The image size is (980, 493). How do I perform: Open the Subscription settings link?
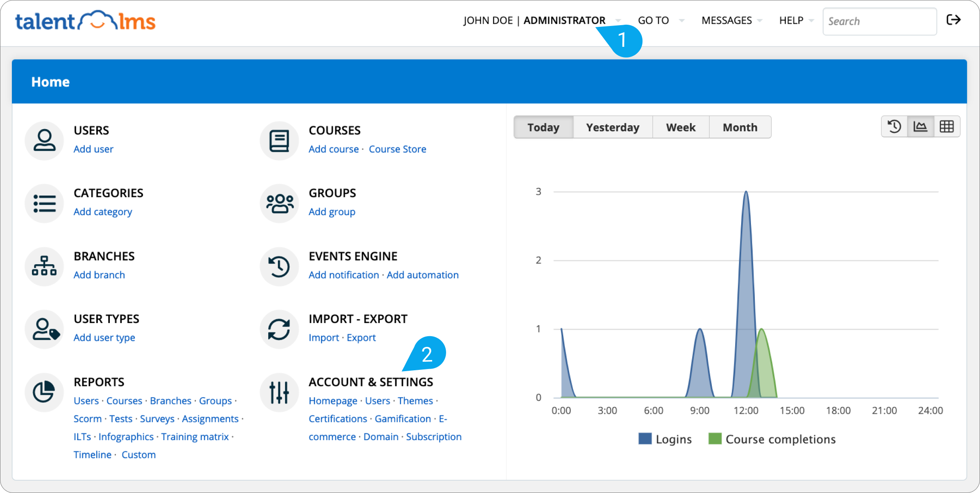click(433, 437)
